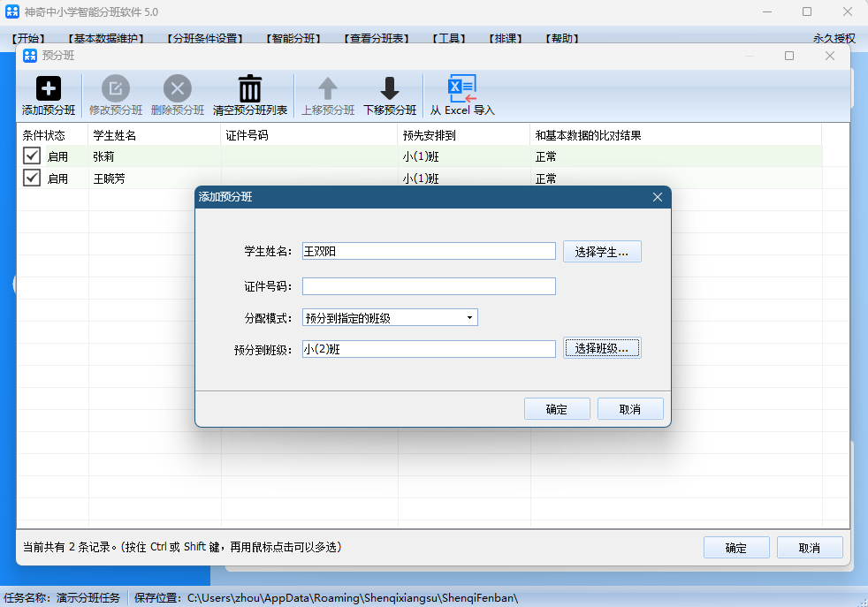This screenshot has width=868, height=607.
Task: Click the 删除预分班 icon
Action: point(179,87)
